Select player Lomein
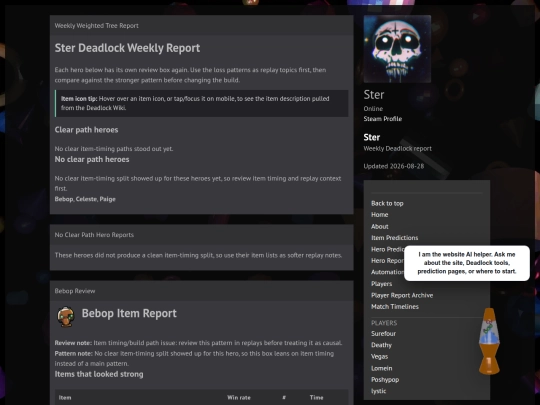 coord(382,368)
